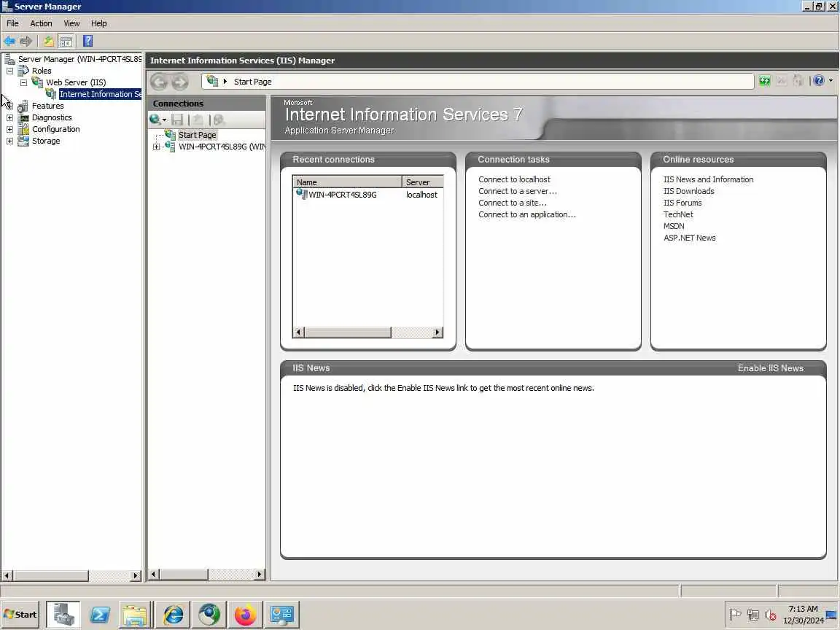Viewport: 840px width, 630px height.
Task: Click the blue Help question mark toolbar icon
Action: 87,41
